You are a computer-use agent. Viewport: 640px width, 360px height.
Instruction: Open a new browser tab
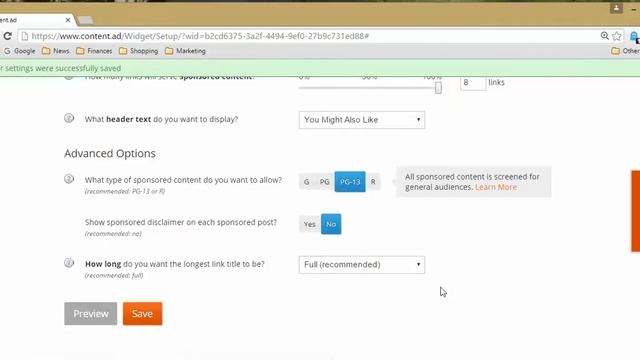tap(84, 20)
